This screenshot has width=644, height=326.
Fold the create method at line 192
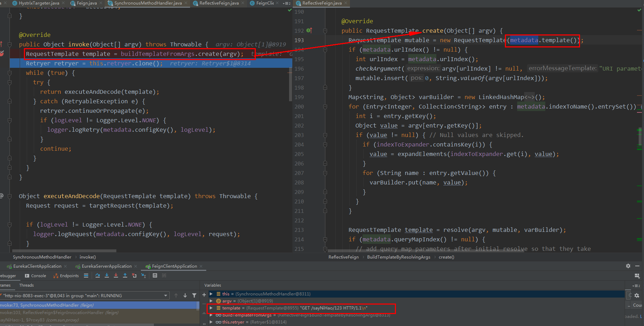[x=325, y=31]
